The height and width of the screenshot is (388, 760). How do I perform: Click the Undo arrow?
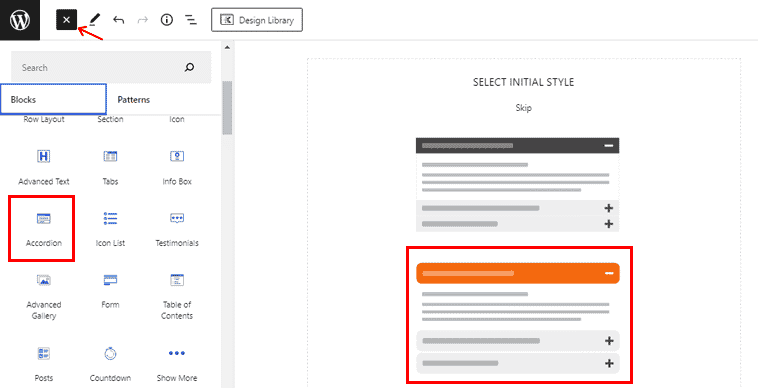click(119, 20)
